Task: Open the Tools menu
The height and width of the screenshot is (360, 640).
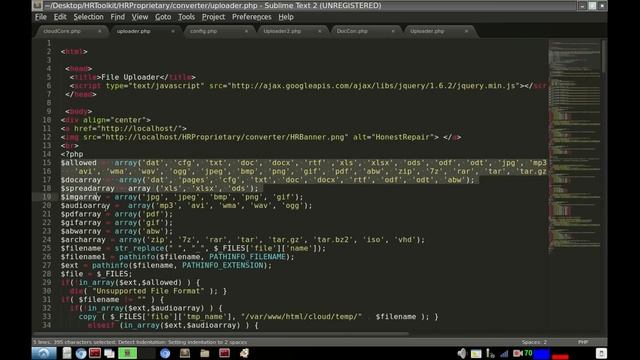Action: (186, 17)
